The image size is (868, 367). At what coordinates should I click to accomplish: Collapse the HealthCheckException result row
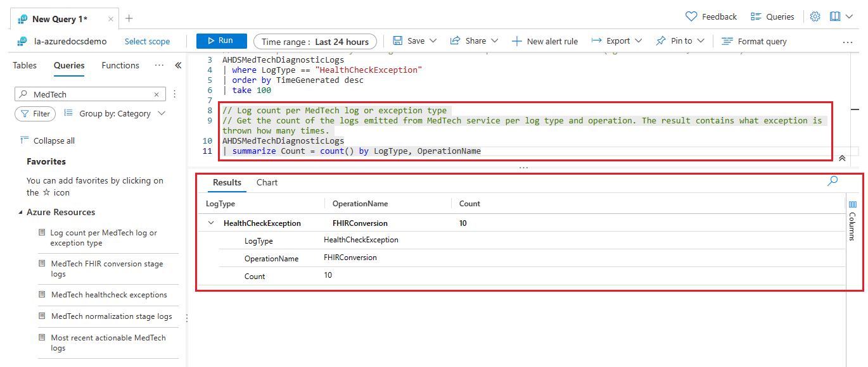[x=210, y=223]
